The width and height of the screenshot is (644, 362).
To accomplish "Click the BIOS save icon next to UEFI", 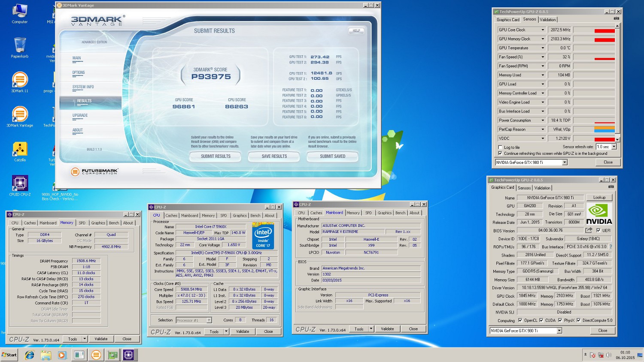I will tap(589, 230).
